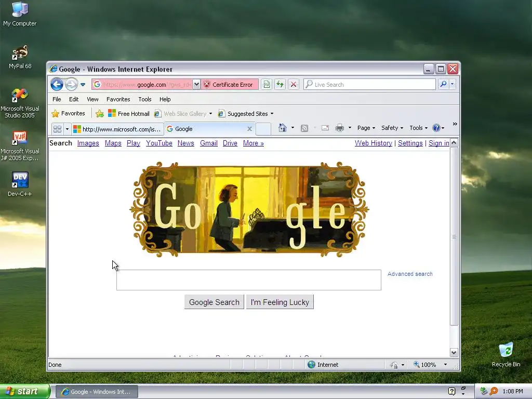The height and width of the screenshot is (399, 532).
Task: Click the Read Mail icon
Action: tap(325, 128)
